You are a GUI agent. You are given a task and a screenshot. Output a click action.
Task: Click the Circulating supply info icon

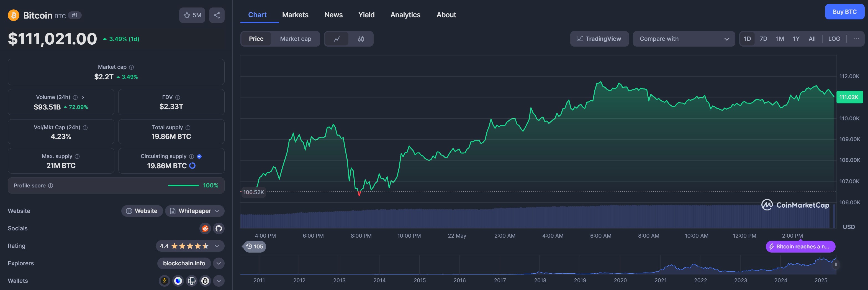(191, 156)
